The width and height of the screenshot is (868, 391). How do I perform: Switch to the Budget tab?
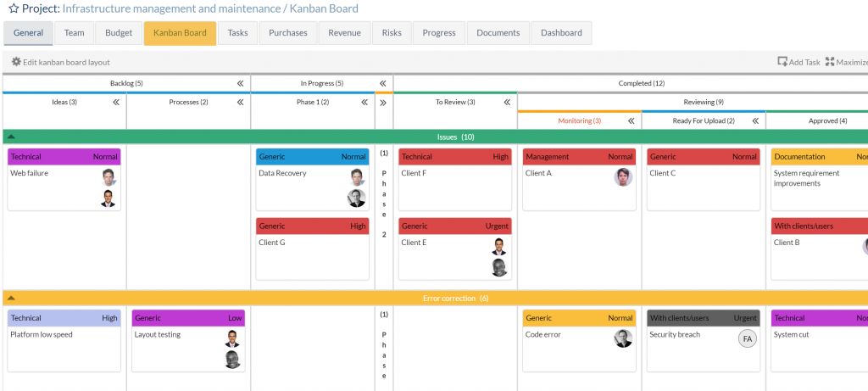[x=119, y=33]
